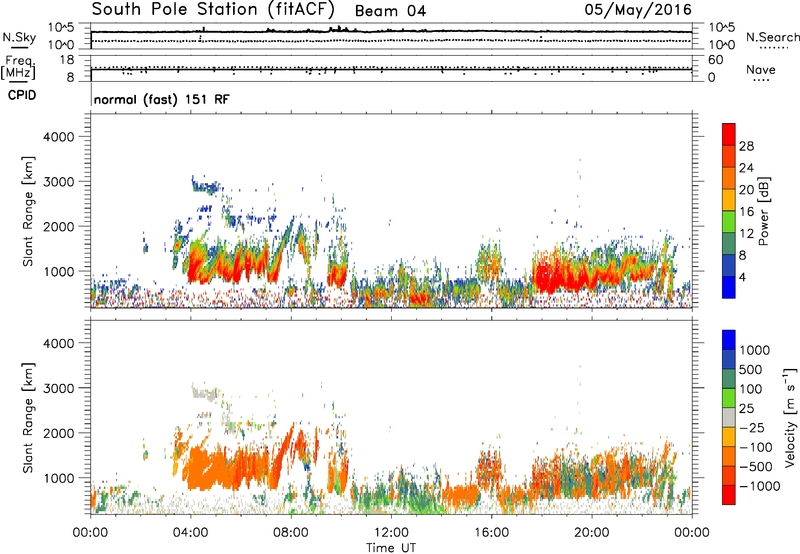Screen dimensions: 800x554
Task: Select the "Beam 04" label
Action: tap(390, 11)
